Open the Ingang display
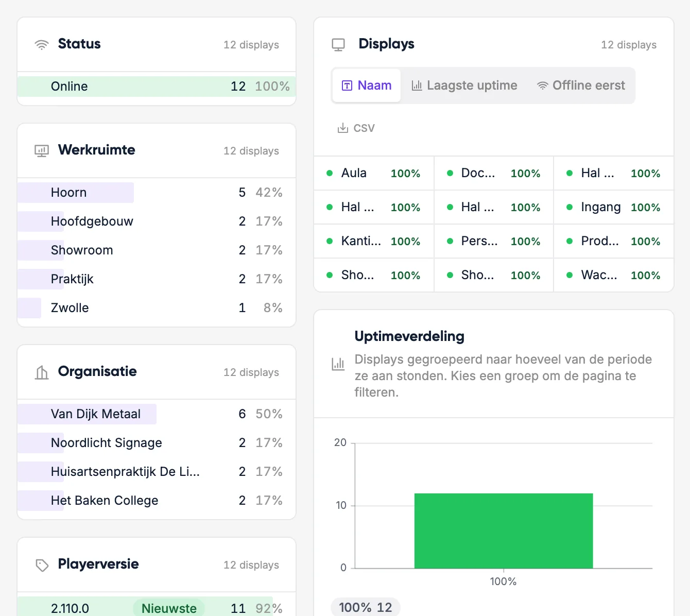Viewport: 690px width, 616px height. pos(614,207)
